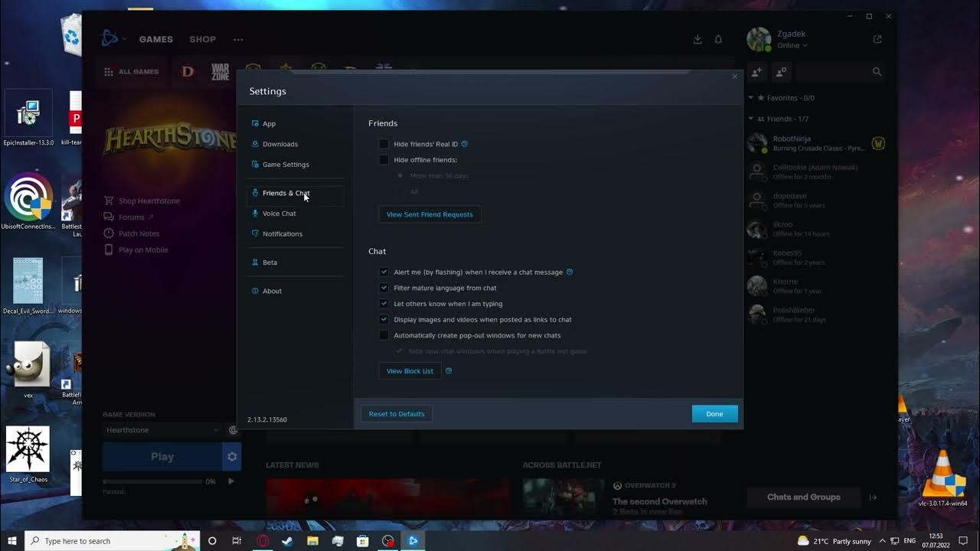Click the Windows Start button
Viewport: 980px width, 551px height.
point(12,541)
